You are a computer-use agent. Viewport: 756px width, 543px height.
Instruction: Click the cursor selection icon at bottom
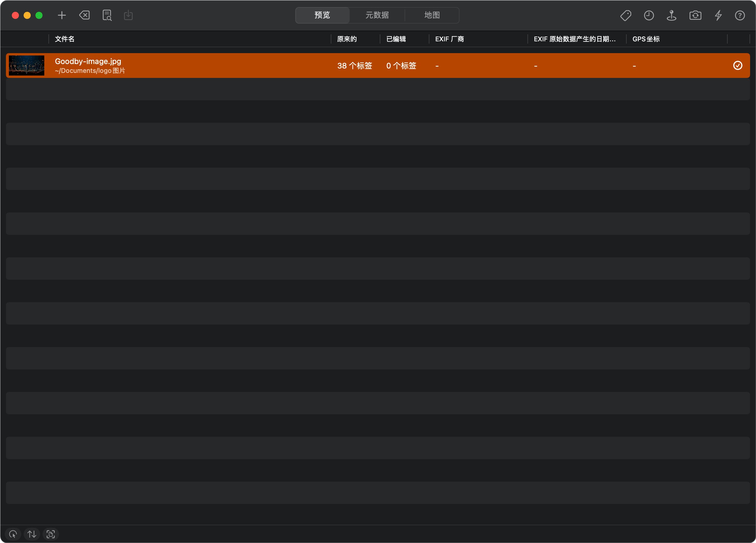[x=13, y=534]
